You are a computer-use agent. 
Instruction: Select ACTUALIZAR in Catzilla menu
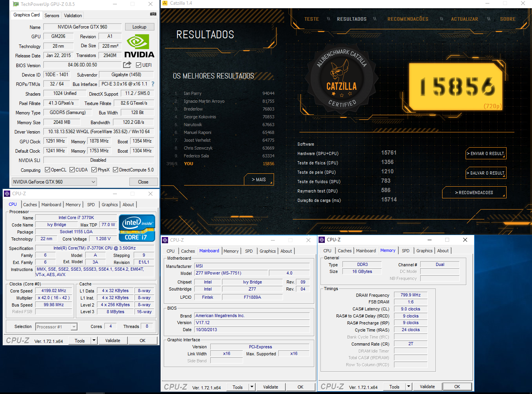[x=464, y=19]
